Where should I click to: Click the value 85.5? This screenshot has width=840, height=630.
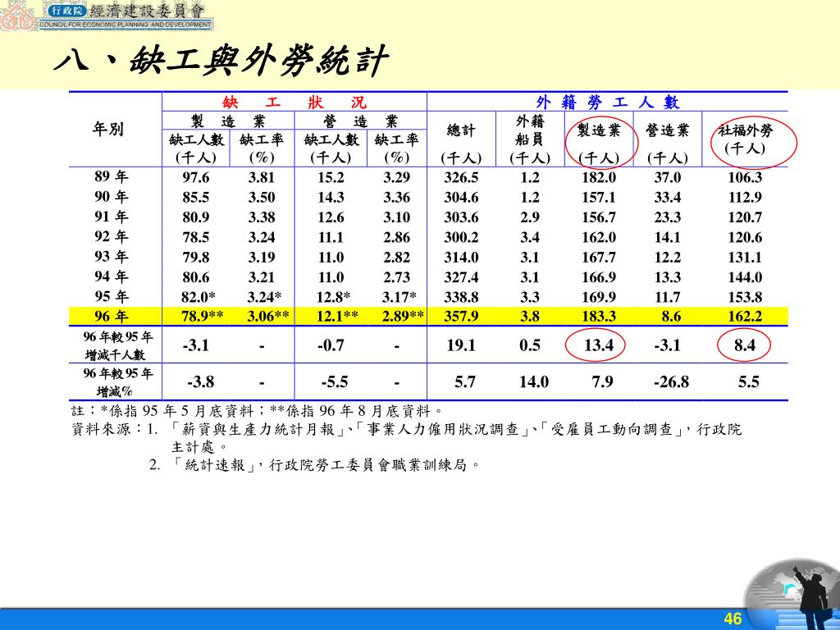click(195, 197)
